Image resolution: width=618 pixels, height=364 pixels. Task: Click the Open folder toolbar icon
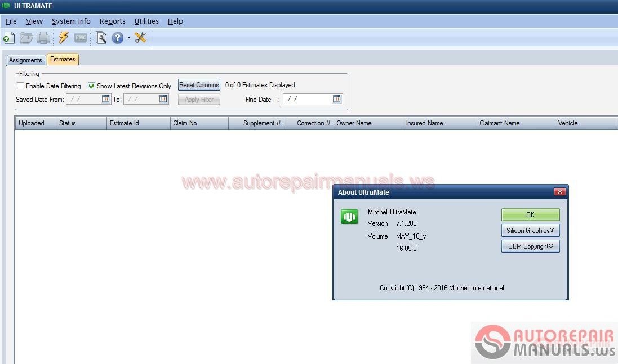(26, 38)
